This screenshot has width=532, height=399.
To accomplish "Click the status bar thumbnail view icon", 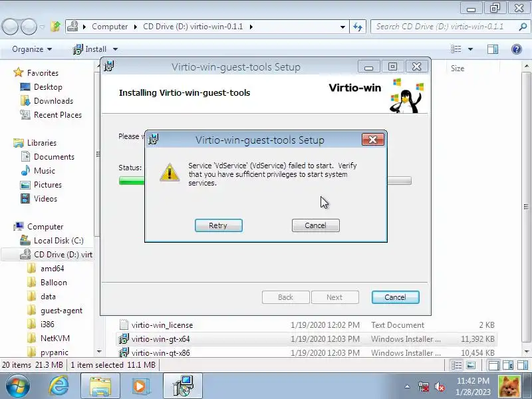I will tap(471, 365).
